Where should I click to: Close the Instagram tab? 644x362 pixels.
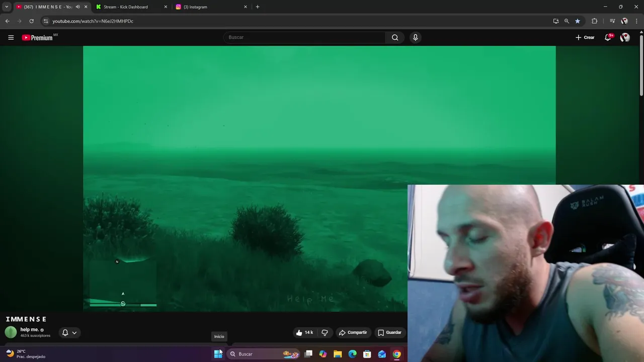point(246,7)
